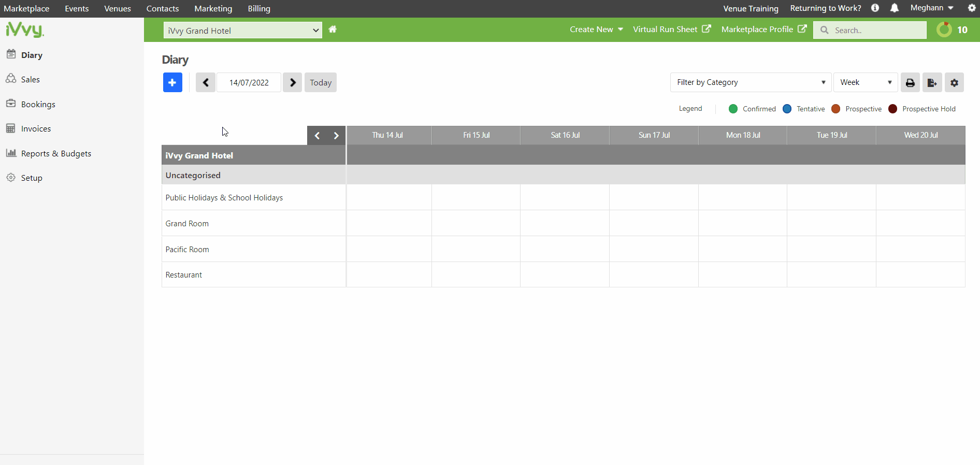Click the Diary calendar icon in sidebar
The height and width of the screenshot is (465, 980).
coord(11,54)
